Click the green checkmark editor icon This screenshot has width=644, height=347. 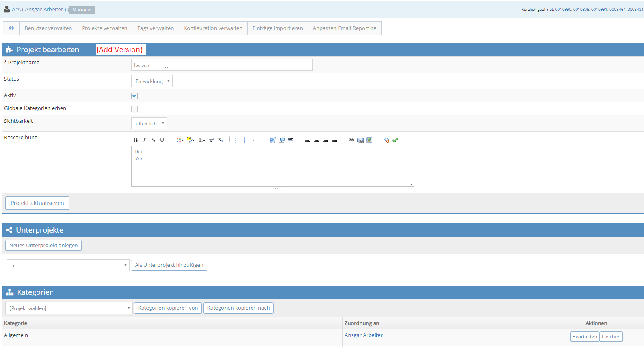395,140
